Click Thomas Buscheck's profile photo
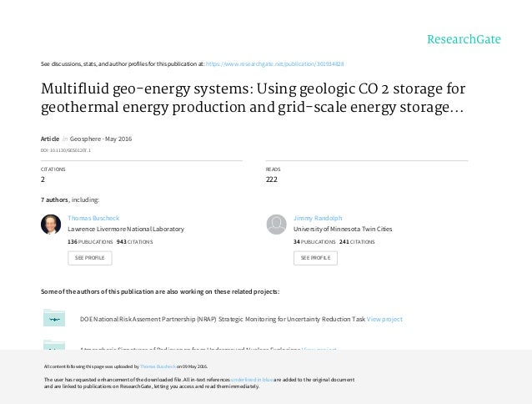Viewport: 532px width, 404px height. pos(51,225)
